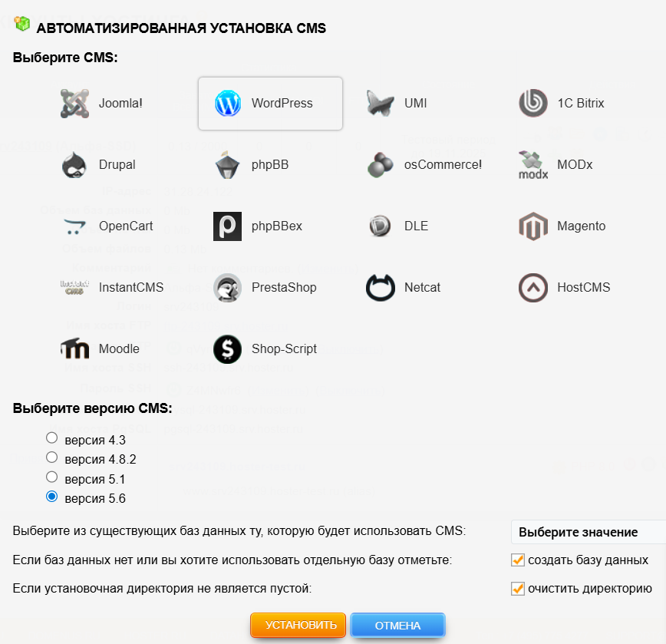Select версия 5.1 radio button
This screenshot has height=644, width=666.
[x=52, y=477]
